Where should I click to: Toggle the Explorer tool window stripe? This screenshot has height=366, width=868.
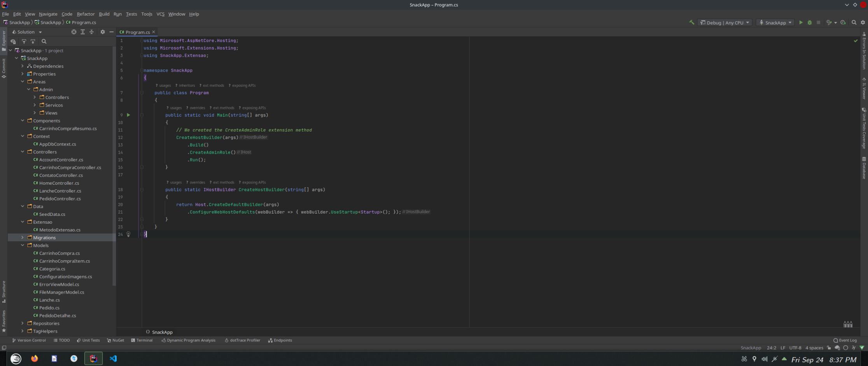[x=4, y=40]
